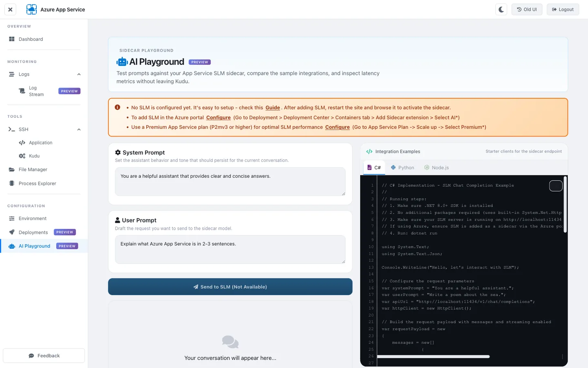Screen dimensions: 588x368
Task: Click Configure link for adding SLM
Action: pyautogui.click(x=218, y=117)
